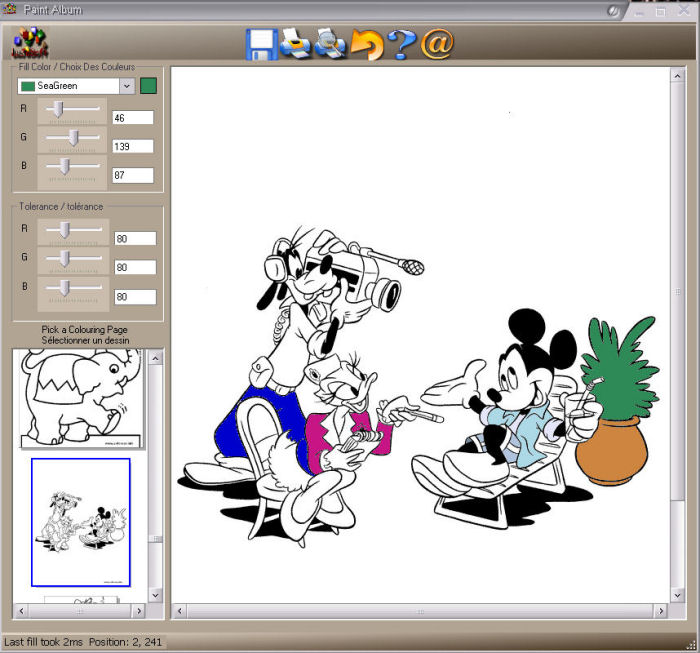Click the window resize grip

(693, 645)
